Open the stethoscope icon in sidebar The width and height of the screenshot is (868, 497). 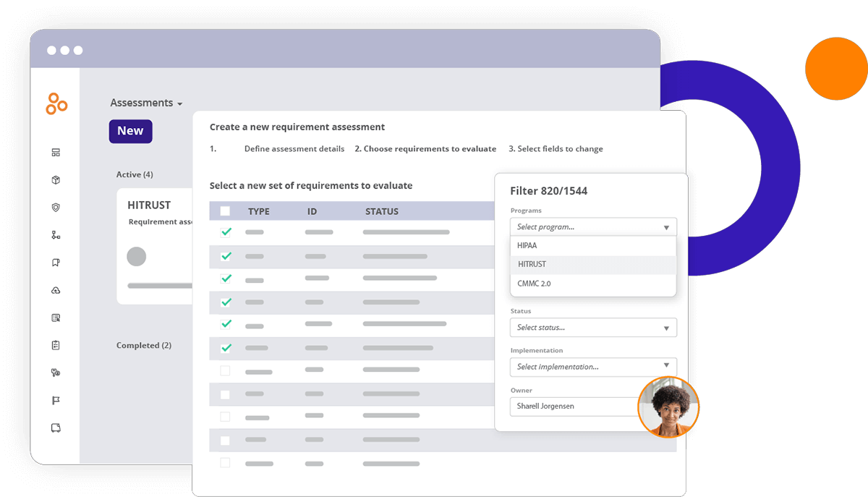coord(56,373)
